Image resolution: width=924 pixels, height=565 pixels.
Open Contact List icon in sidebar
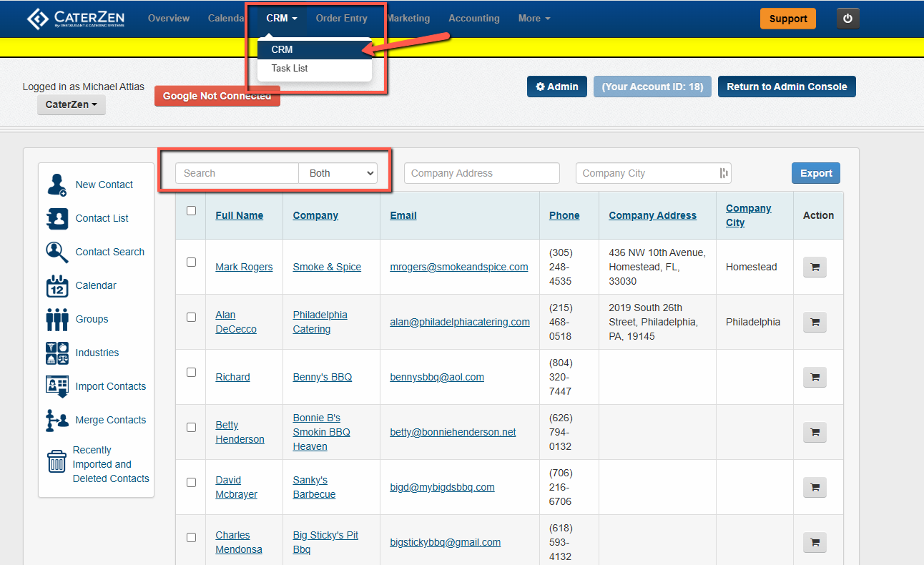56,218
